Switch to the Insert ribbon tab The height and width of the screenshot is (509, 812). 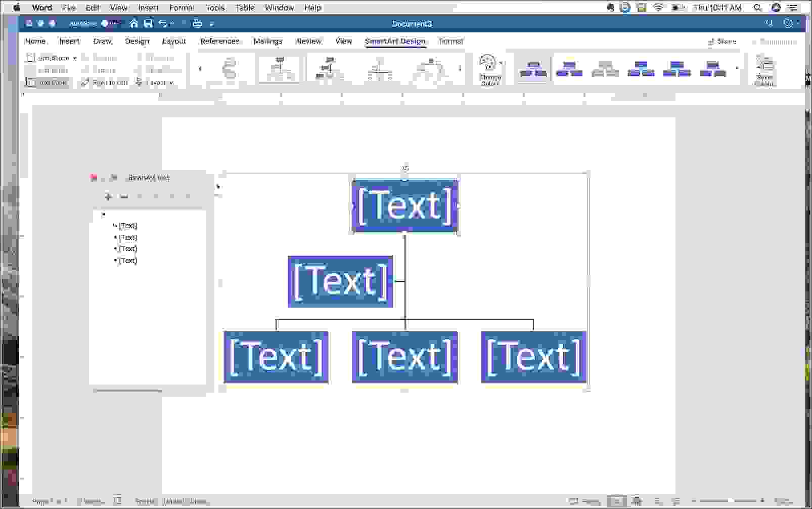[x=69, y=41]
